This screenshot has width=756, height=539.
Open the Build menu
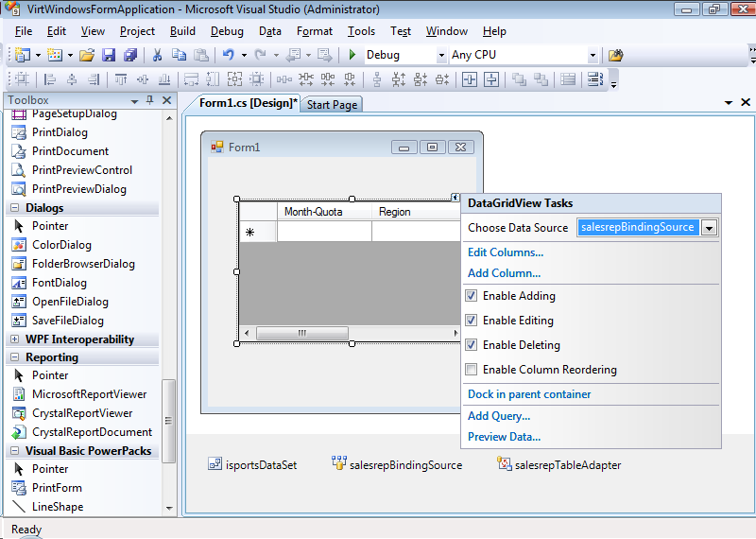click(x=182, y=31)
